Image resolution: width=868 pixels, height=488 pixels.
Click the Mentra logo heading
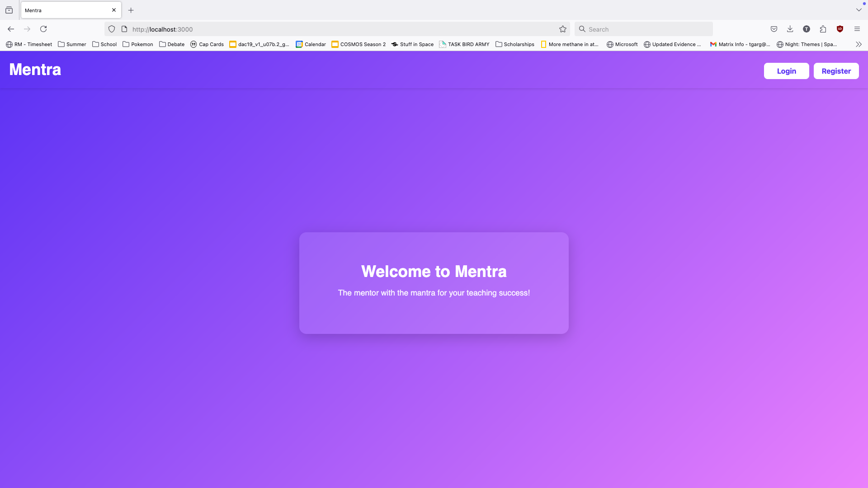pos(35,70)
